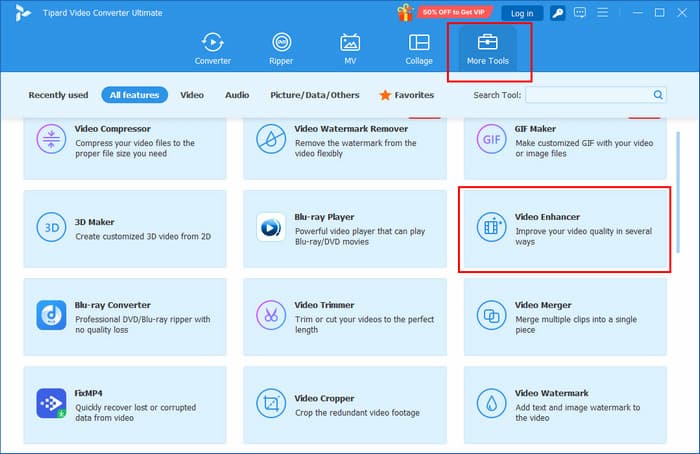Open the FixMP4 tool
This screenshot has height=454, width=700.
124,404
